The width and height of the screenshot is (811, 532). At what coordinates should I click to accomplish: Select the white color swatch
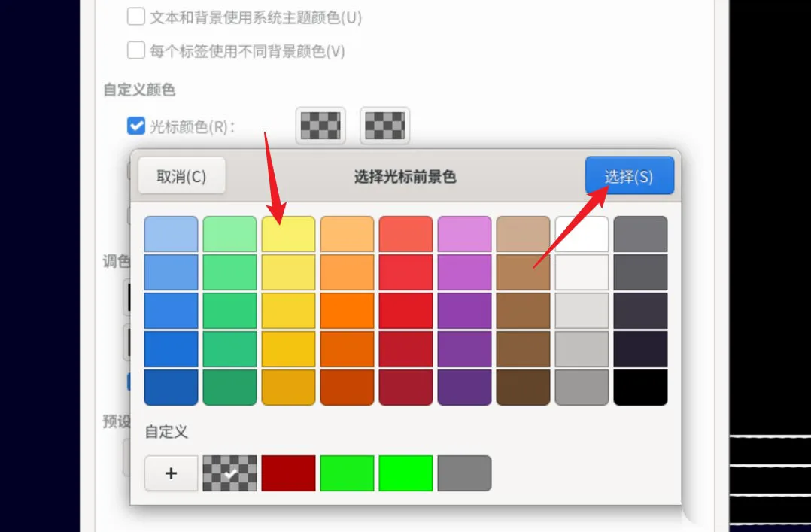click(x=582, y=233)
